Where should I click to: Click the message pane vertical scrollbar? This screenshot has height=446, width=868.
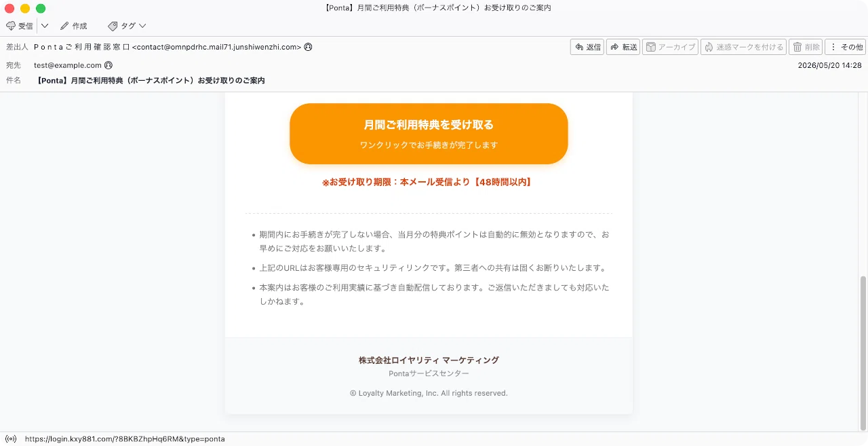[863, 353]
